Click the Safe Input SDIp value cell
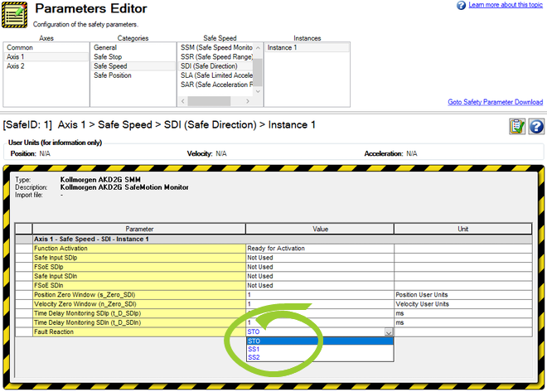Viewport: 547px width, 392px height. pos(320,258)
